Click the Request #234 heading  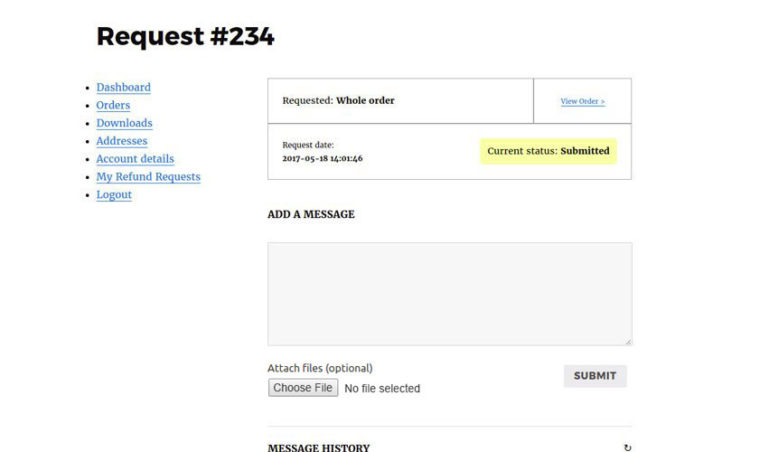185,37
